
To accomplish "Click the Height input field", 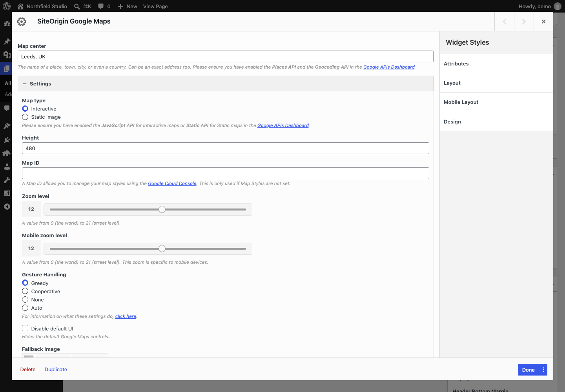I will pos(226,148).
